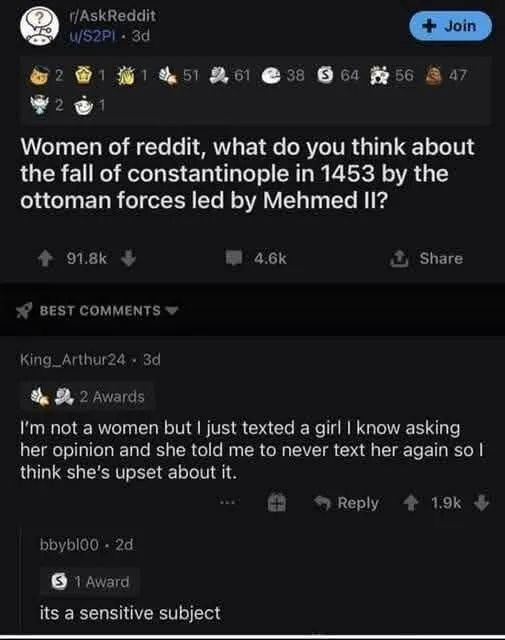Open the r/AskReddit subreddit link
Screen dimensions: 505x640
click(x=112, y=16)
